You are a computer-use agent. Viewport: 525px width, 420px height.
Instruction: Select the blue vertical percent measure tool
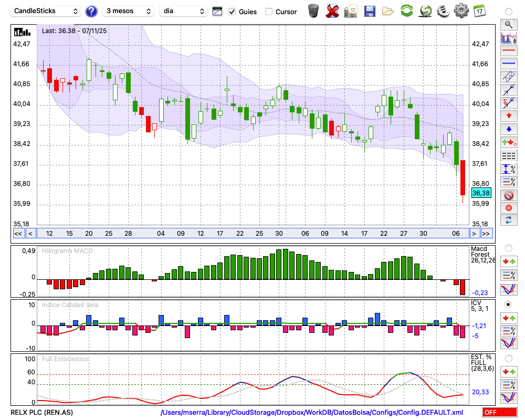pos(509,169)
